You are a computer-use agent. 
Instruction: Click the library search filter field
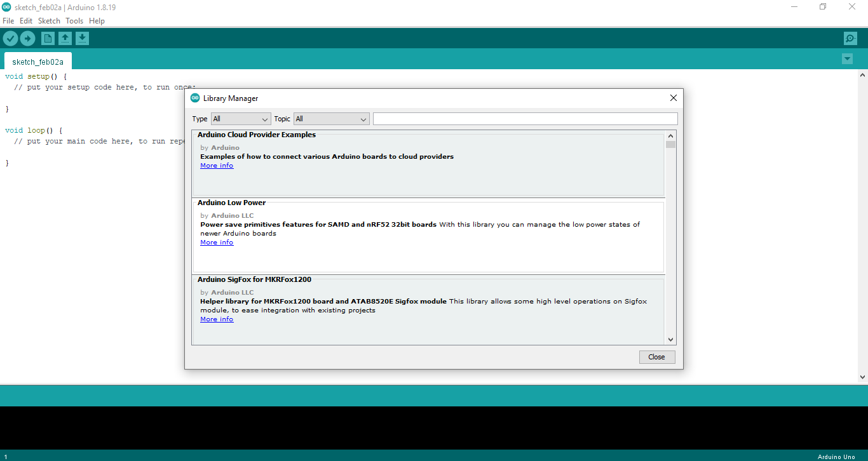coord(526,119)
